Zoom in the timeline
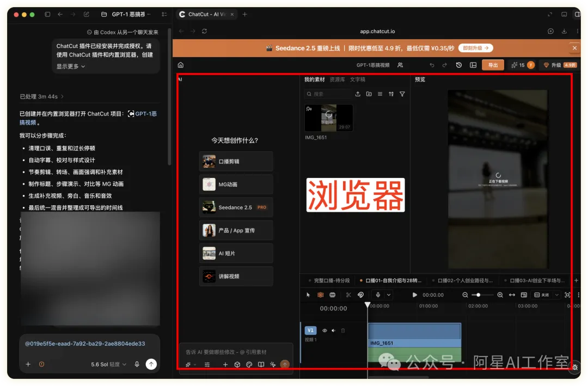This screenshot has width=588, height=386. click(x=500, y=295)
